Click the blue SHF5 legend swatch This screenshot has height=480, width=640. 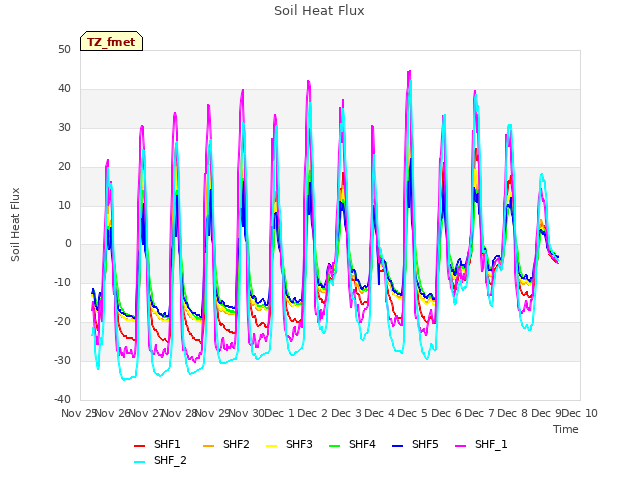pos(398,446)
